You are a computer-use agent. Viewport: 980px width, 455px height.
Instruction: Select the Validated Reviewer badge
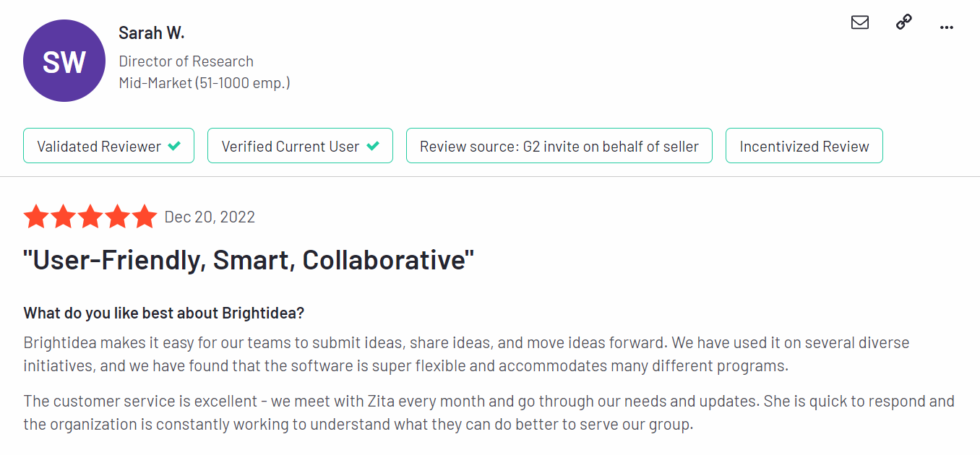[108, 146]
